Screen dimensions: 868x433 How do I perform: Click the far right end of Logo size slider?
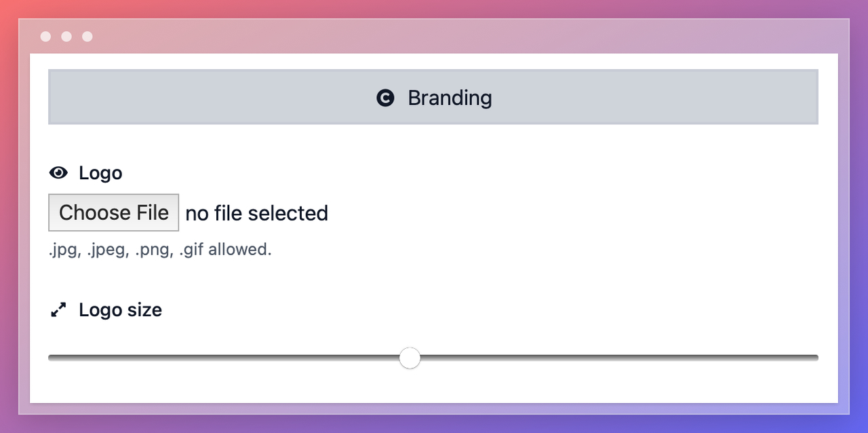click(x=816, y=358)
